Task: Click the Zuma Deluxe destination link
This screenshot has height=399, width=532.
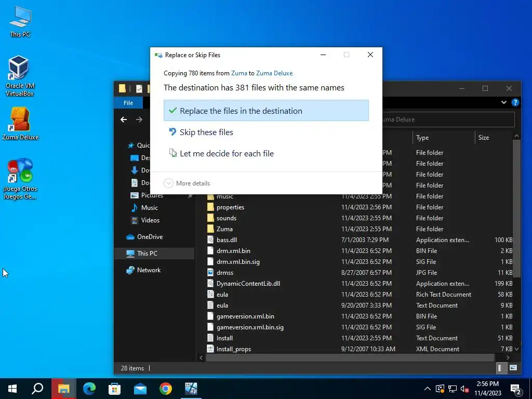Action: tap(274, 73)
